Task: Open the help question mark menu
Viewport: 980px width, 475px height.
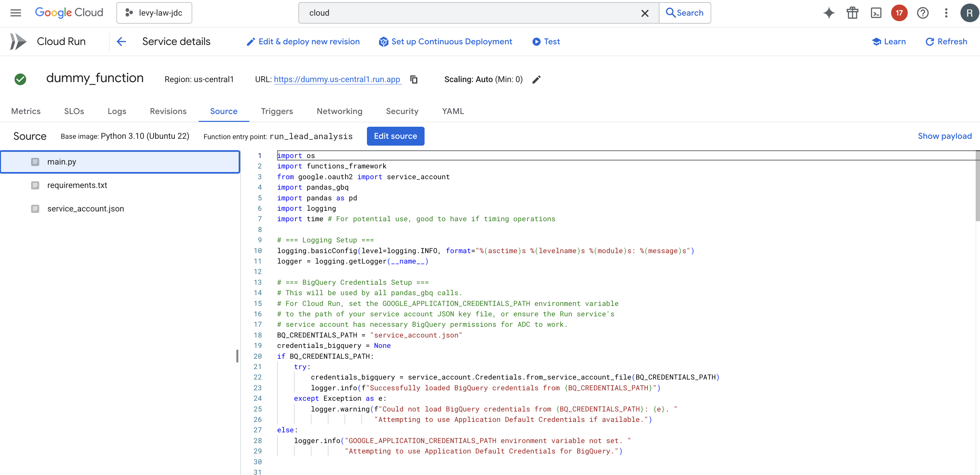Action: pyautogui.click(x=923, y=13)
